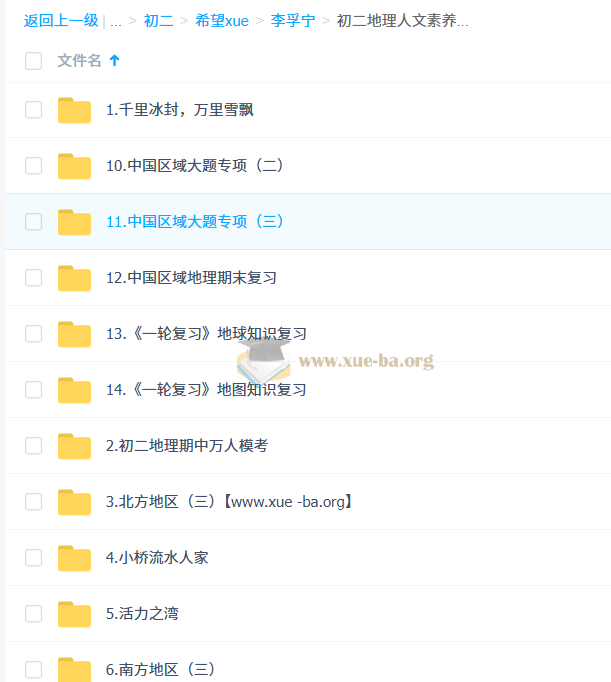Open folder icon for 10.中国区域大题专项（二）

point(74,166)
